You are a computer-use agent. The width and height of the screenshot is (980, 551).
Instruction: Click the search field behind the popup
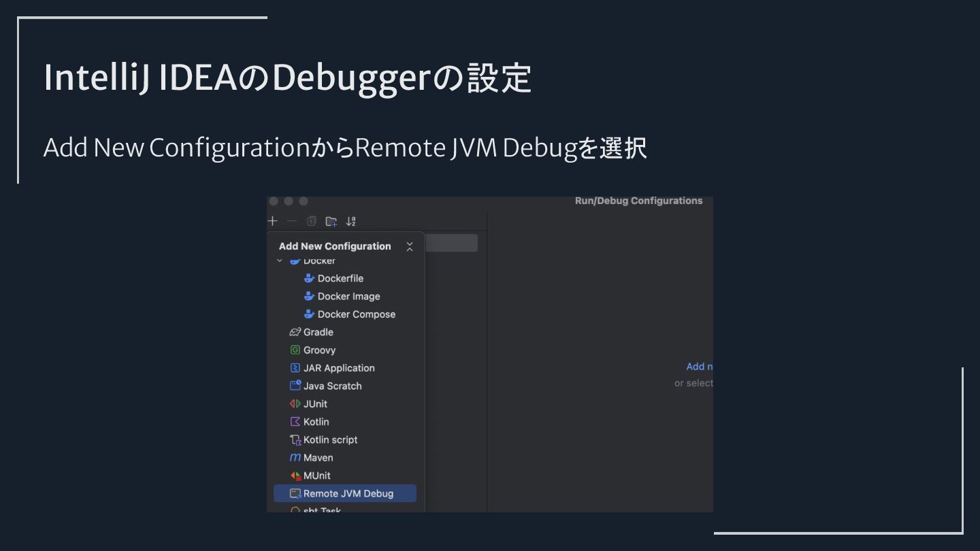tap(451, 243)
